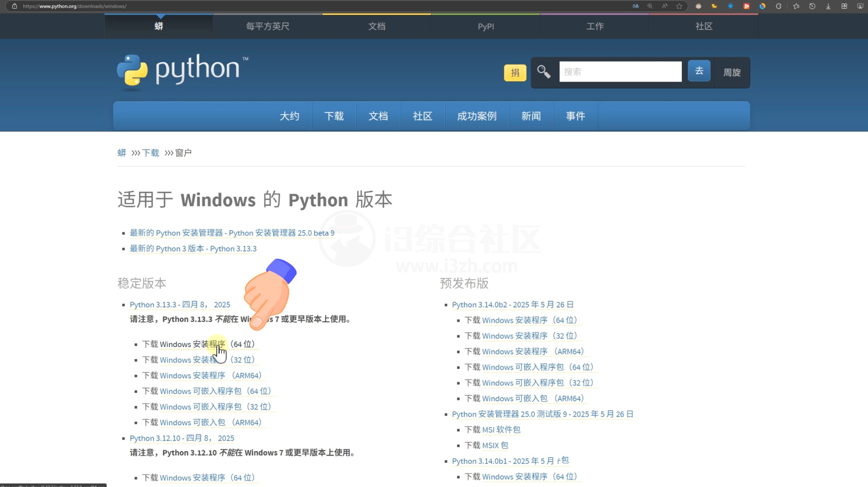The image size is (868, 487).
Task: Open the 下载 navigation menu
Action: [x=334, y=116]
